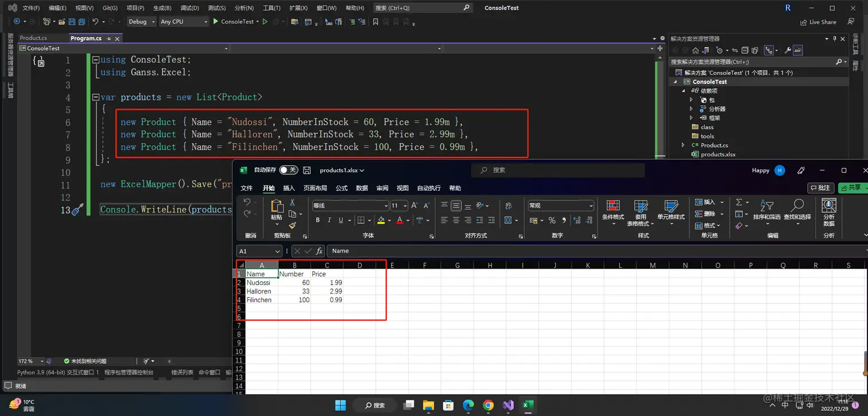
Task: Click Sync with Active Document icon
Action: coord(735,50)
